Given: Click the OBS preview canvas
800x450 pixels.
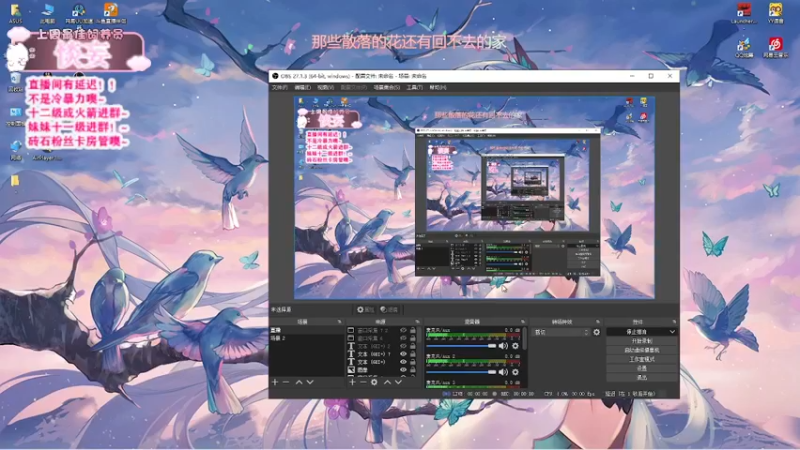Looking at the screenshot, I should coord(474,197).
